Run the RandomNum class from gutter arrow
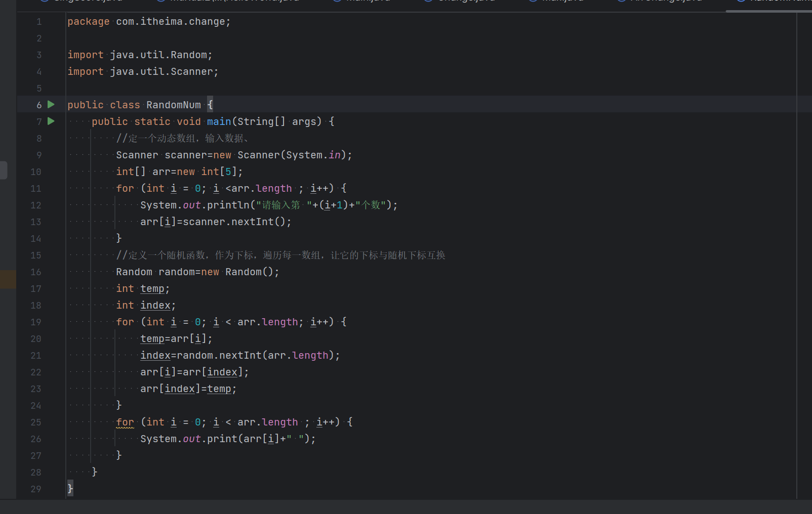 [x=51, y=104]
